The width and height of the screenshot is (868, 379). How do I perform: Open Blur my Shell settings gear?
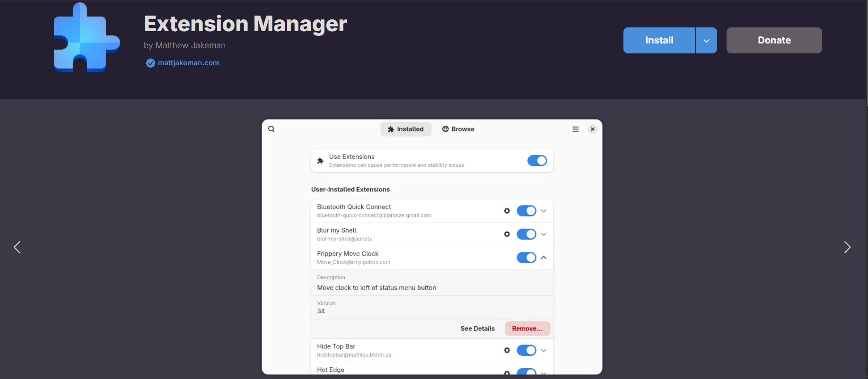pos(507,234)
